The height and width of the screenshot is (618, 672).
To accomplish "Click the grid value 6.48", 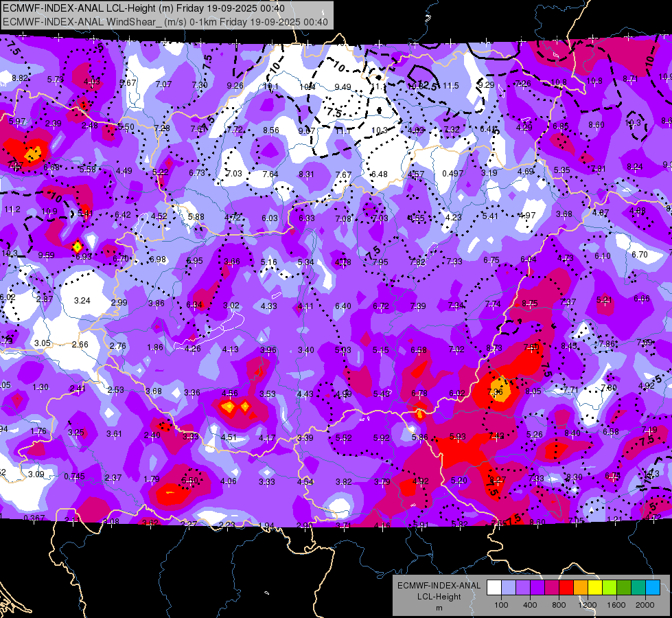I will pos(380,174).
